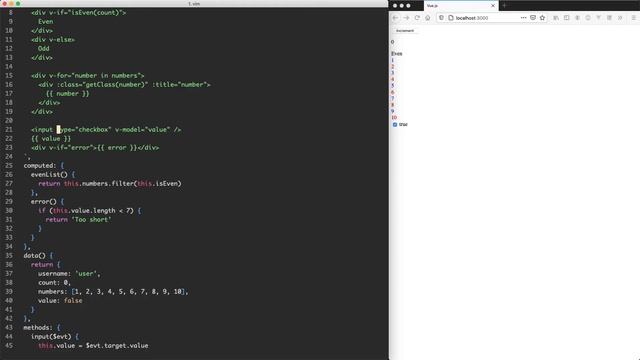Viewport: 640px width, 360px height.
Task: Click the number 2 in the list
Action: point(393,67)
